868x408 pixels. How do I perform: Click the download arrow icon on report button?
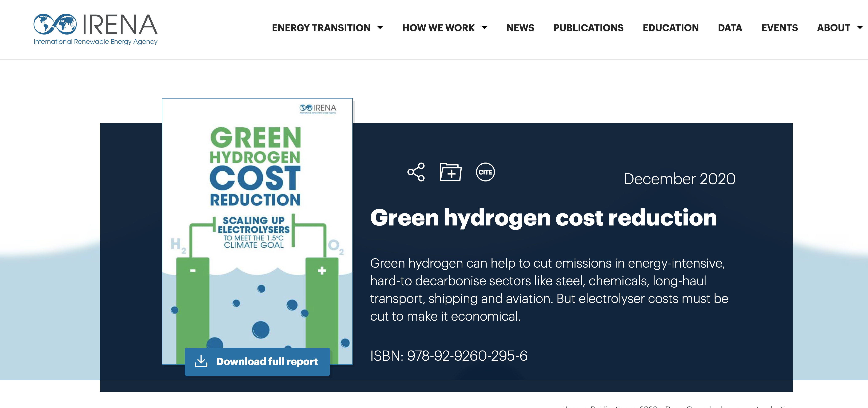201,361
